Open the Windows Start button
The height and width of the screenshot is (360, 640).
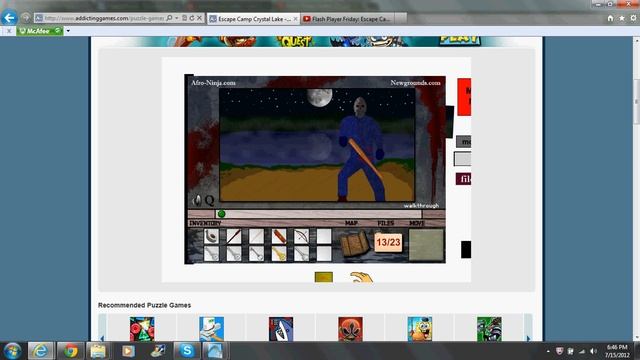[x=12, y=351]
